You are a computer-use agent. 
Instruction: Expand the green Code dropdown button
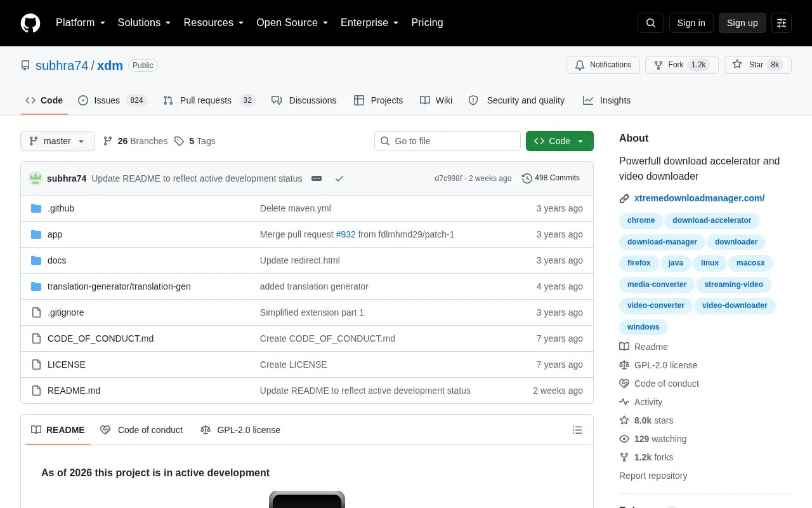(x=560, y=141)
